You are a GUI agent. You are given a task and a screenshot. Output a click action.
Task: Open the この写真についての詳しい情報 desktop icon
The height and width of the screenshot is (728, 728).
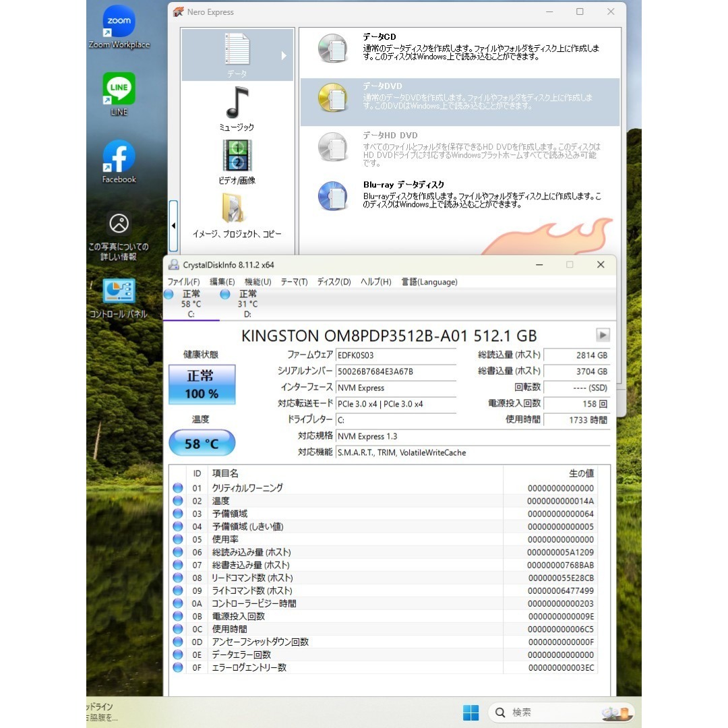pyautogui.click(x=119, y=236)
